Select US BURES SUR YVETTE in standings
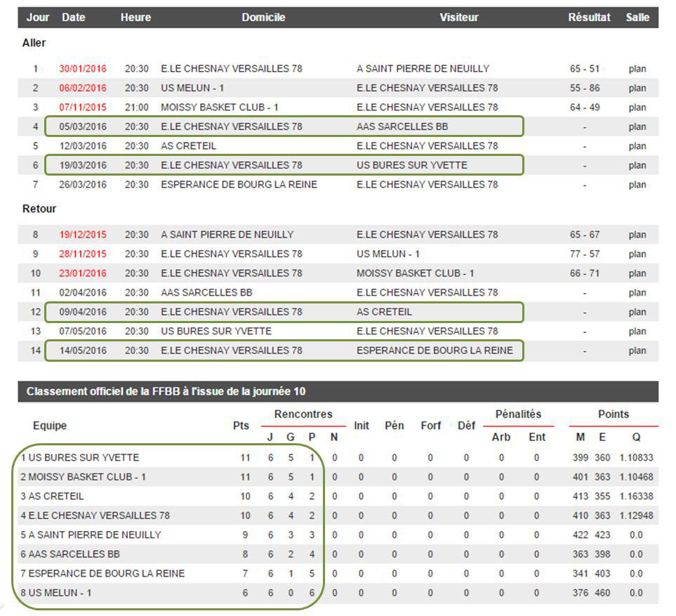 (84, 458)
